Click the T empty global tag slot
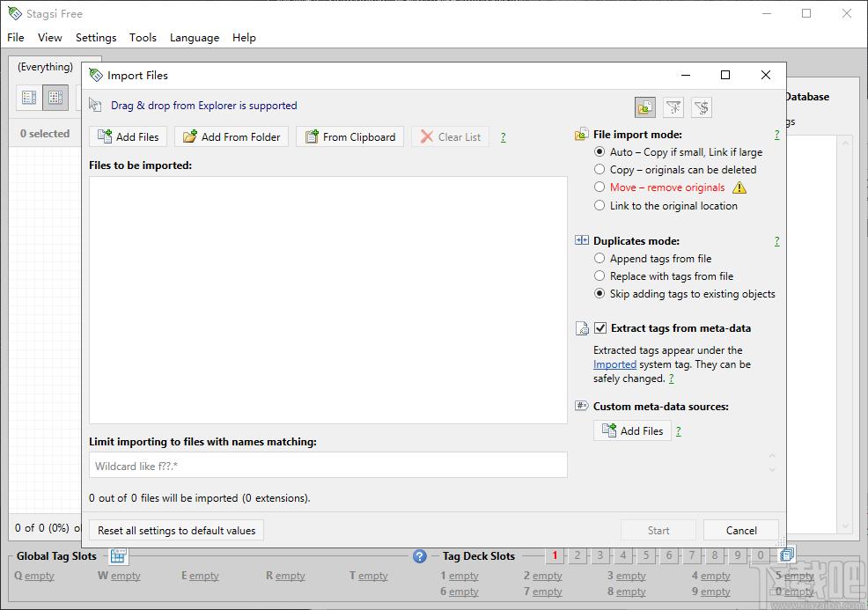 369,576
